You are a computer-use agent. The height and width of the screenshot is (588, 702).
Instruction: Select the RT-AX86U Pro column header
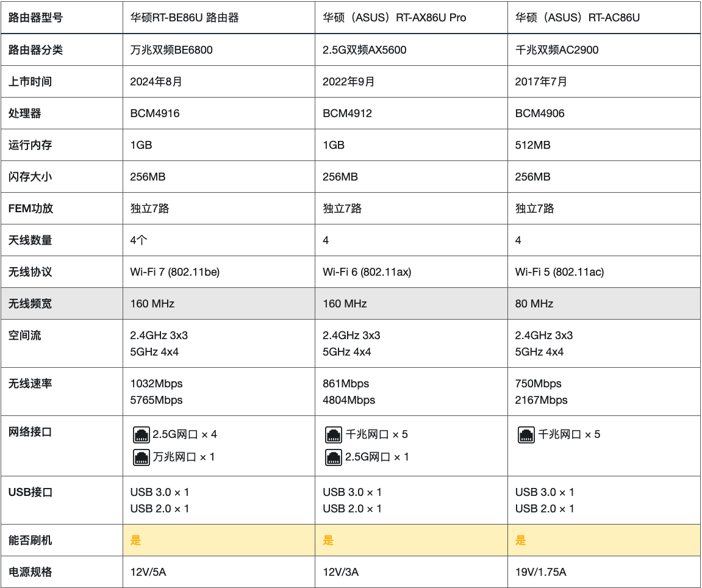click(x=394, y=18)
